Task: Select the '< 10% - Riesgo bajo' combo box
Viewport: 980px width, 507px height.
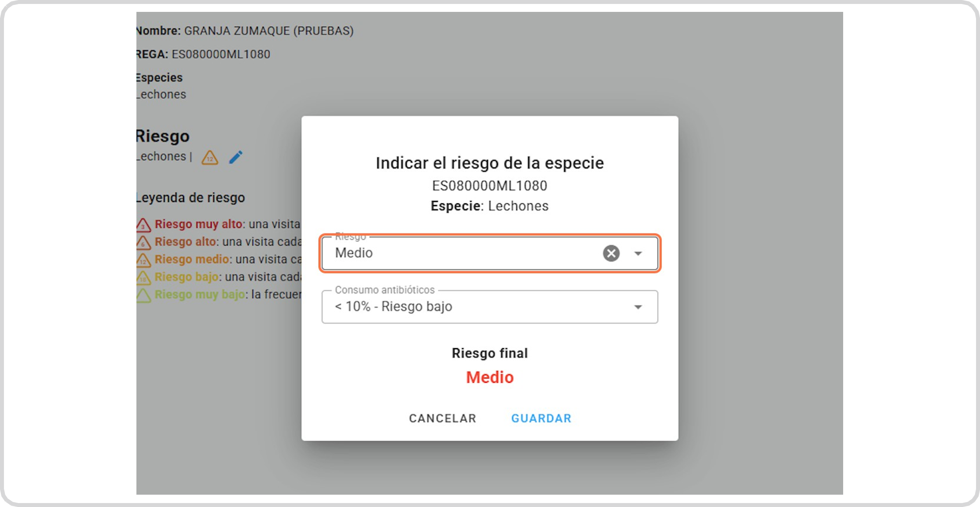Action: point(475,307)
